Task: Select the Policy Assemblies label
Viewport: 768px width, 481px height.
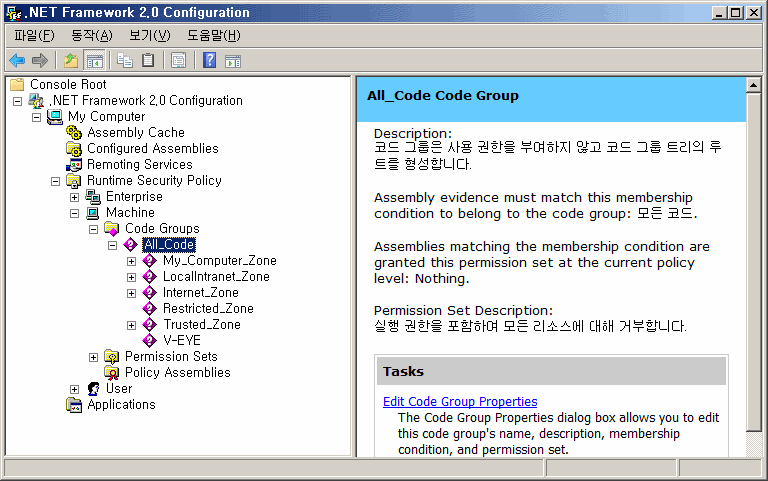Action: tap(177, 372)
